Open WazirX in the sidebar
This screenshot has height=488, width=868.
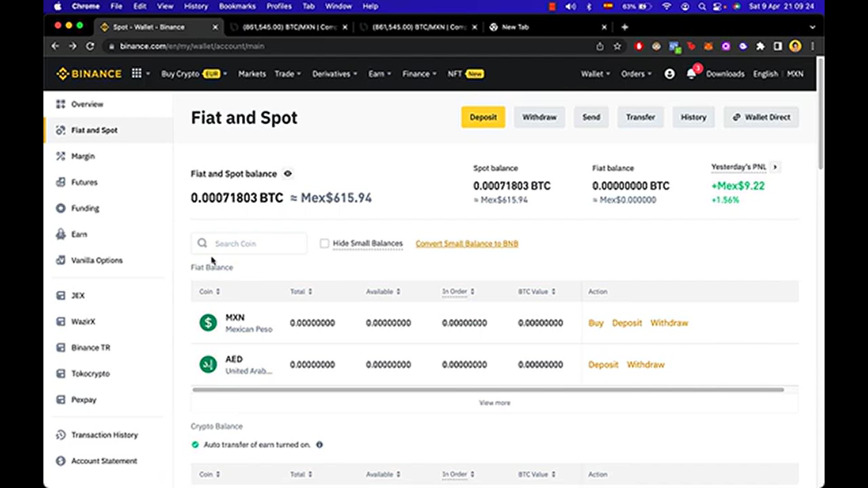pyautogui.click(x=83, y=322)
